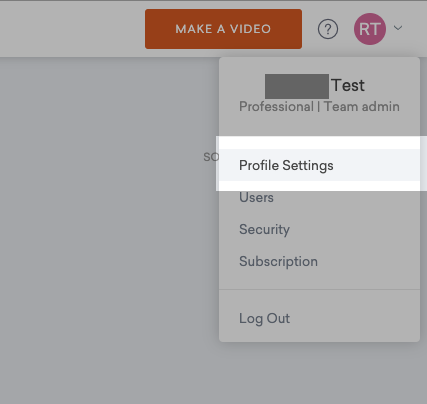Screen dimensions: 427x404
Task: Click the gray redacted name block
Action: click(297, 86)
